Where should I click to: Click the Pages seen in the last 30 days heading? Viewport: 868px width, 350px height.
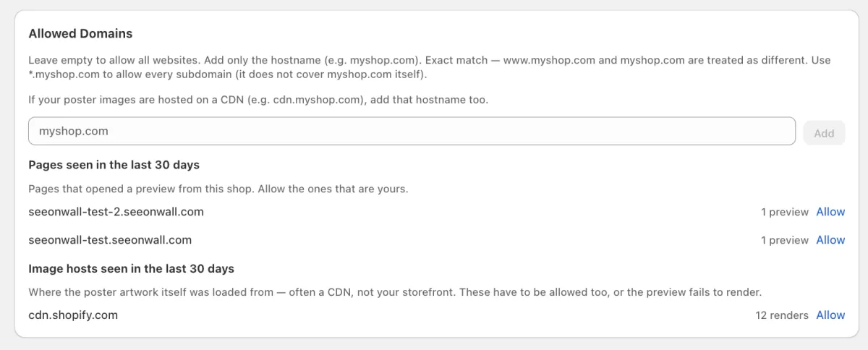114,165
